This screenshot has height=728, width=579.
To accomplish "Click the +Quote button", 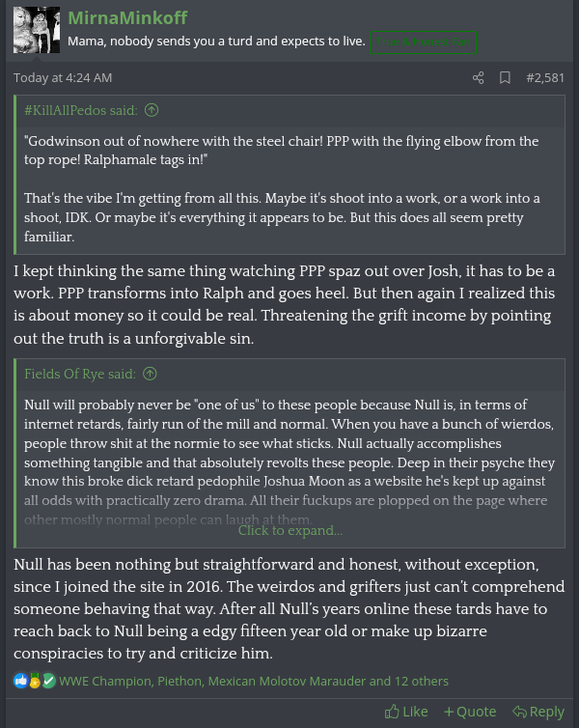I will pyautogui.click(x=470, y=712).
